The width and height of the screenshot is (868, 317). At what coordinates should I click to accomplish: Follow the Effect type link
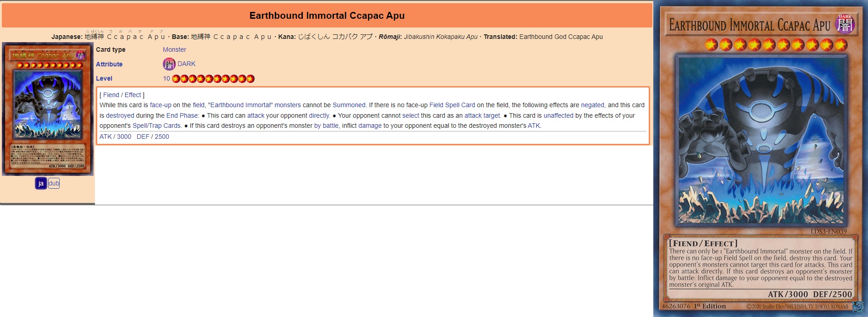click(x=133, y=95)
